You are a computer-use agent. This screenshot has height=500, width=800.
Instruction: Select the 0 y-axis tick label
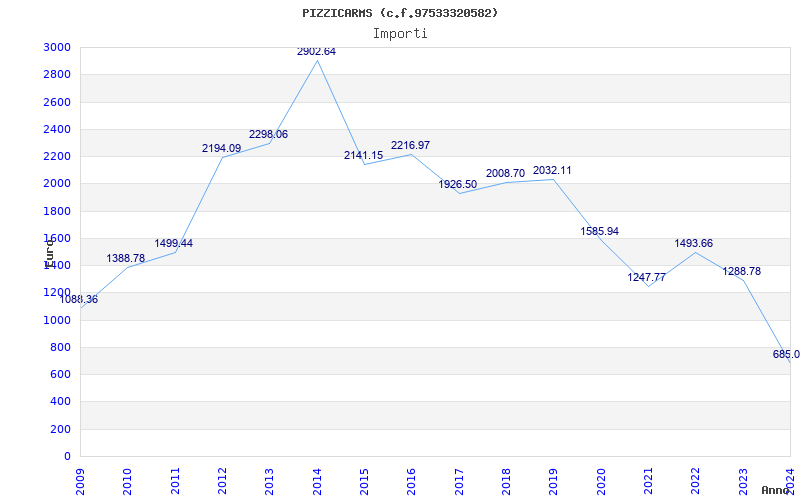[67, 456]
